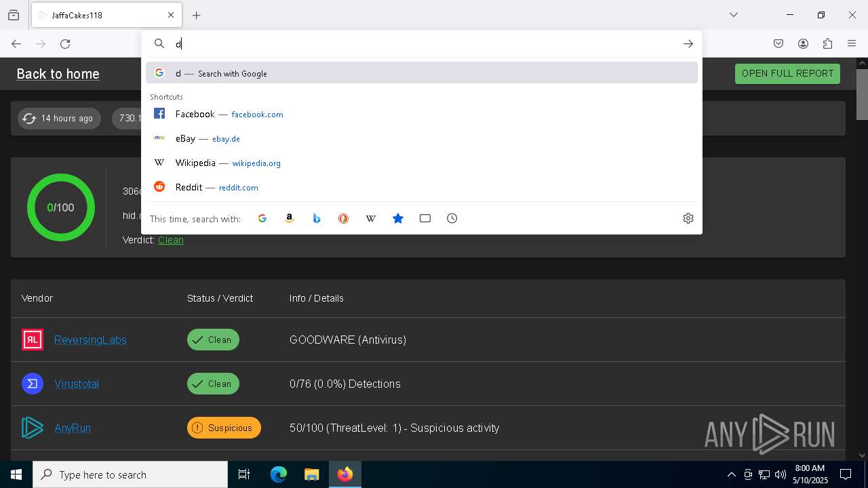Click OPEN FULL REPORT button
This screenshot has width=868, height=488.
click(x=787, y=73)
